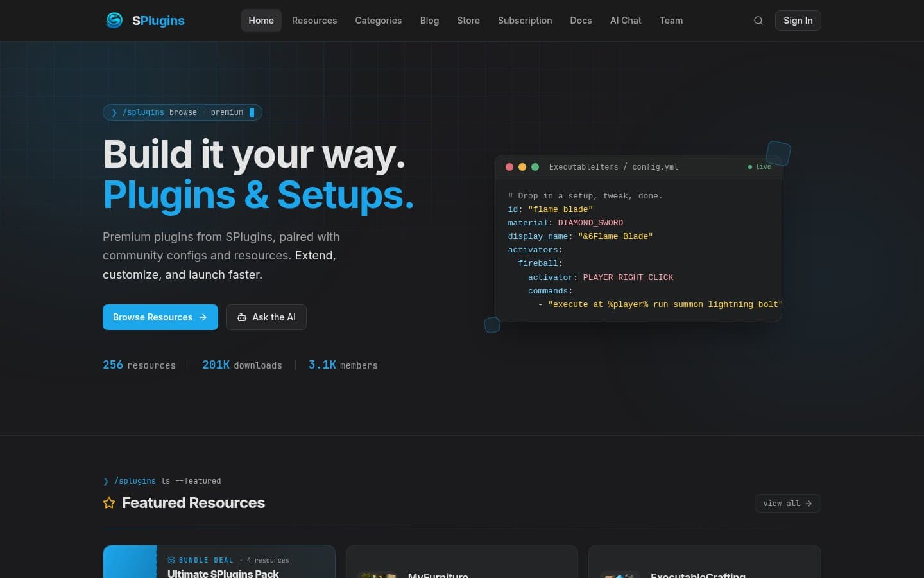Click the 256 resources stat
The width and height of the screenshot is (924, 578).
click(139, 365)
